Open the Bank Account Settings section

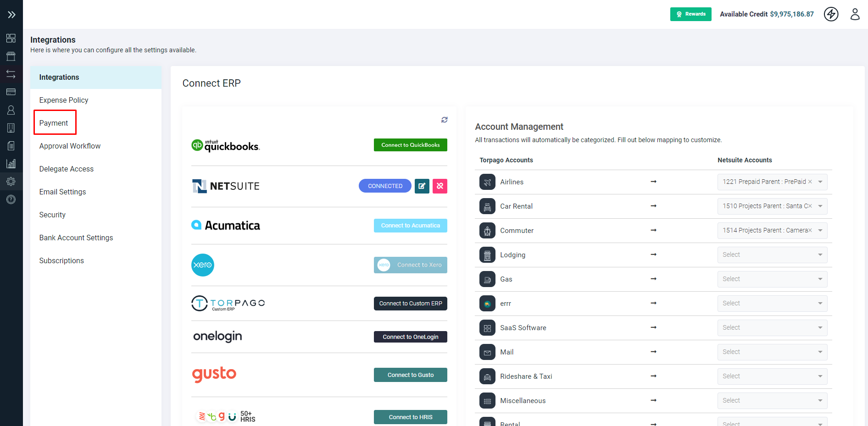point(76,238)
